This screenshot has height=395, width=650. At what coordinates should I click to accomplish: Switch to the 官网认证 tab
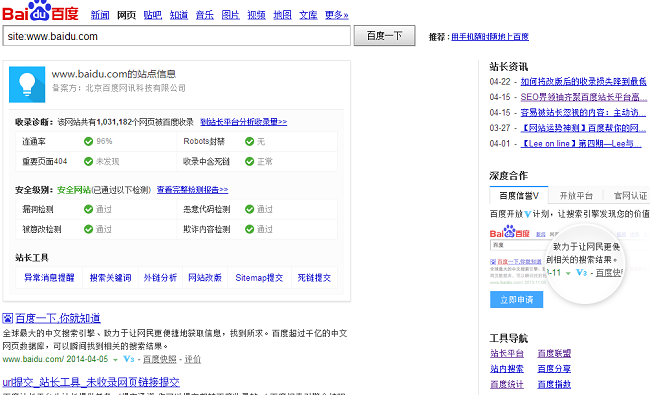[x=630, y=196]
